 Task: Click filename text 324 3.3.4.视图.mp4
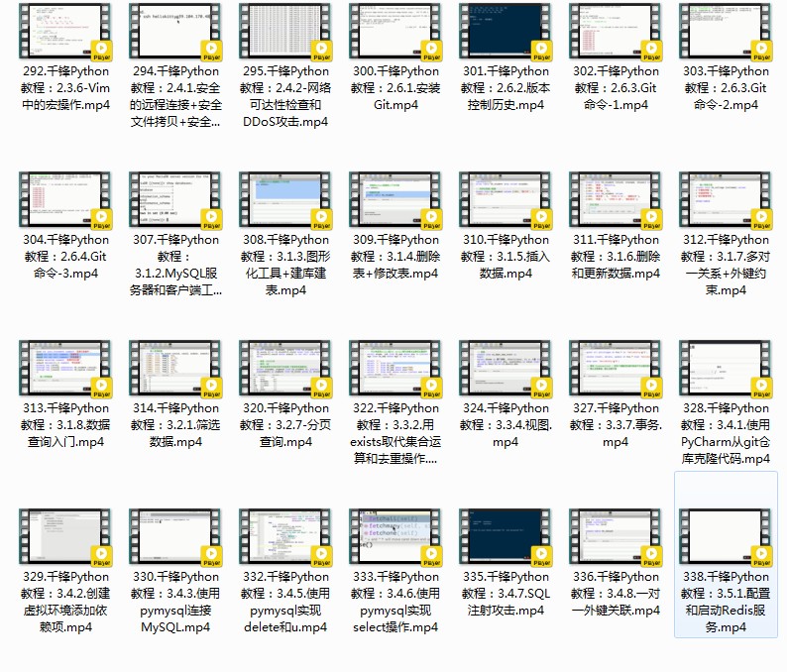tap(506, 425)
